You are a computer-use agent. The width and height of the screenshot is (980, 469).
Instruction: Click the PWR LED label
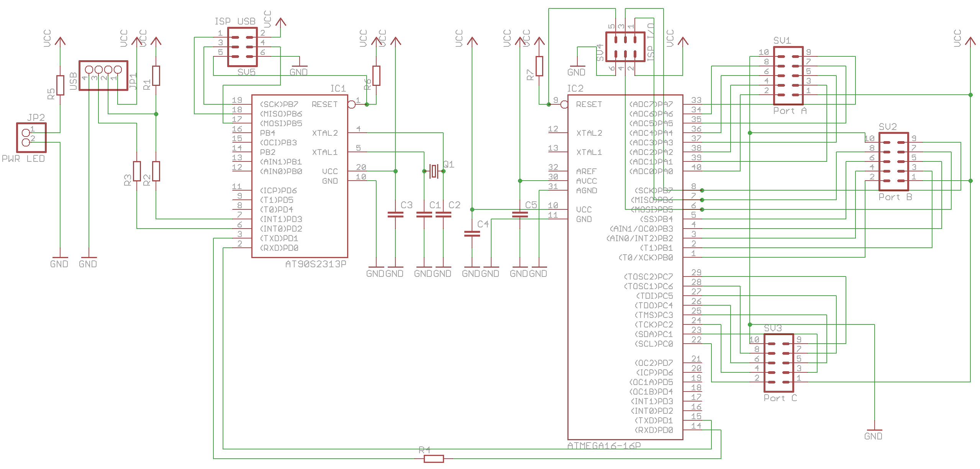[x=23, y=159]
